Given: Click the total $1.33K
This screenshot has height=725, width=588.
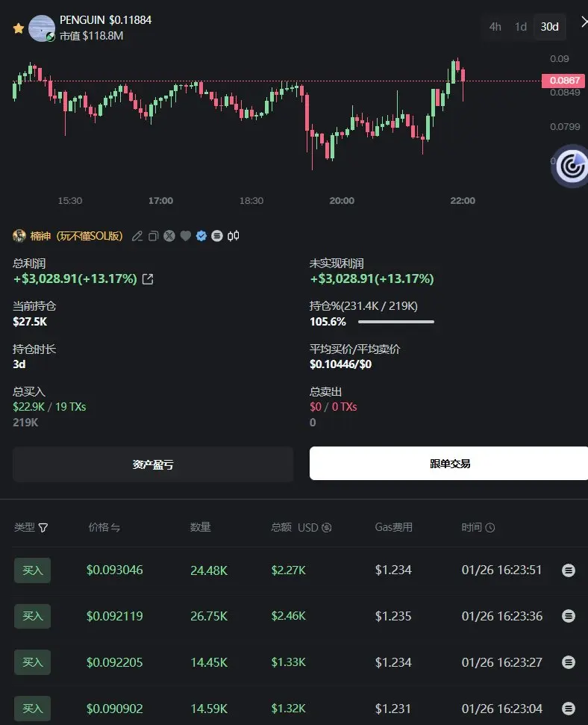Looking at the screenshot, I should point(289,662).
